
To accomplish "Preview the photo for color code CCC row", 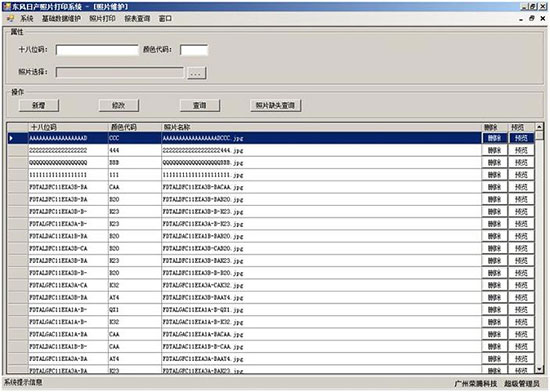I will tap(521, 138).
